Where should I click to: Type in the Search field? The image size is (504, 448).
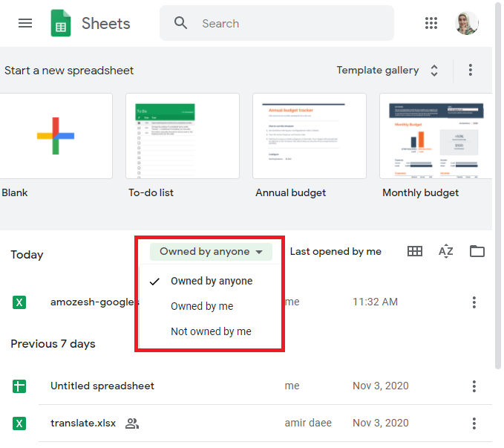click(x=277, y=23)
